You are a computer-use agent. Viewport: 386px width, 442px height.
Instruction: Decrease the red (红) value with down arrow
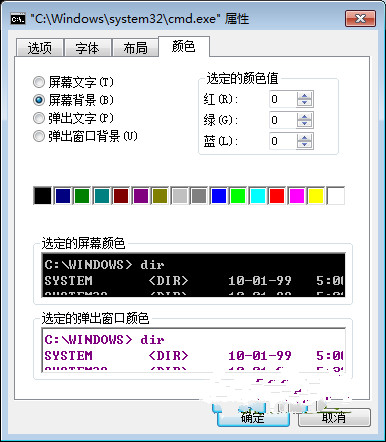click(x=304, y=103)
